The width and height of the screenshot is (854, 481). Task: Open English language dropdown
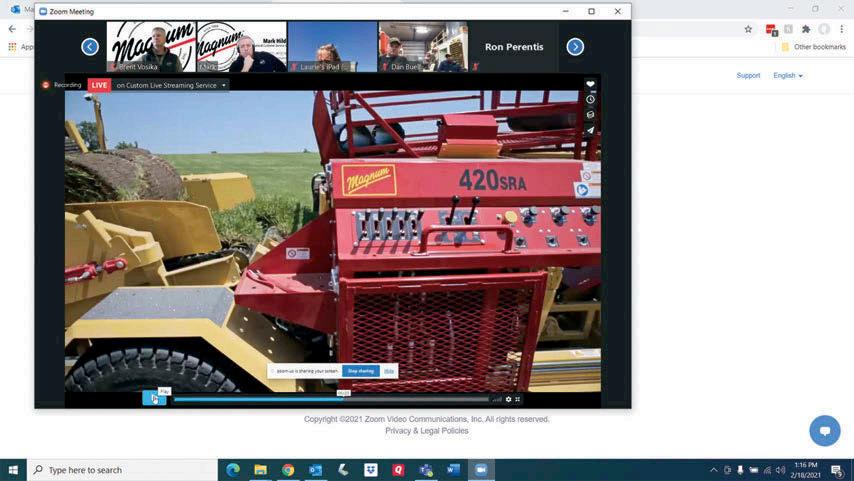click(788, 76)
